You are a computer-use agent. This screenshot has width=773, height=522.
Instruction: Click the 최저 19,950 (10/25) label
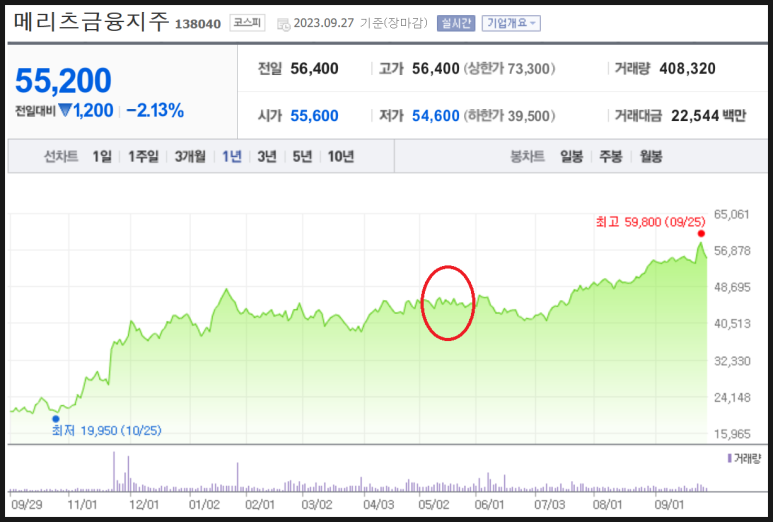point(106,431)
